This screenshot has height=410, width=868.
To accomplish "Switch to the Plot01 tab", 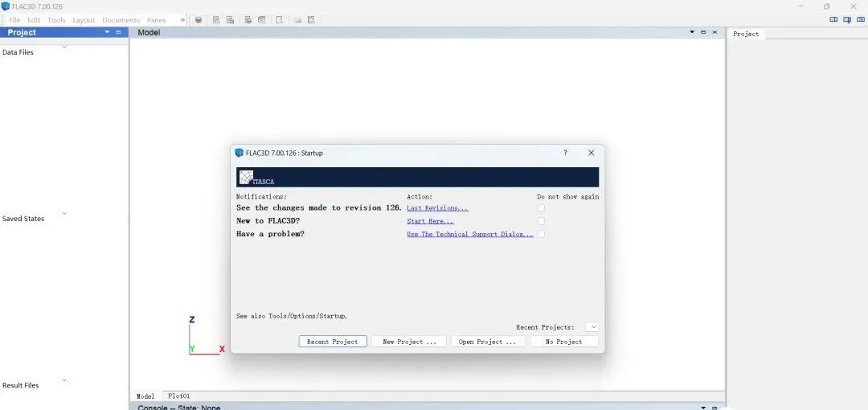I will tap(178, 396).
